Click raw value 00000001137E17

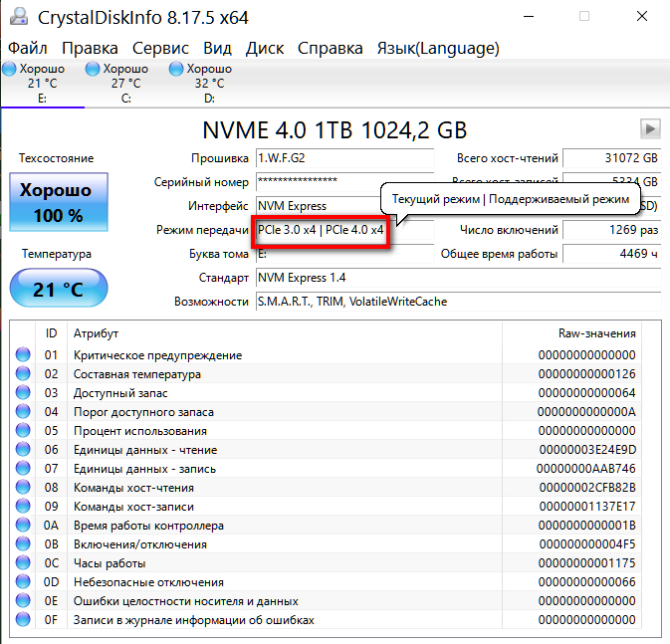587,507
